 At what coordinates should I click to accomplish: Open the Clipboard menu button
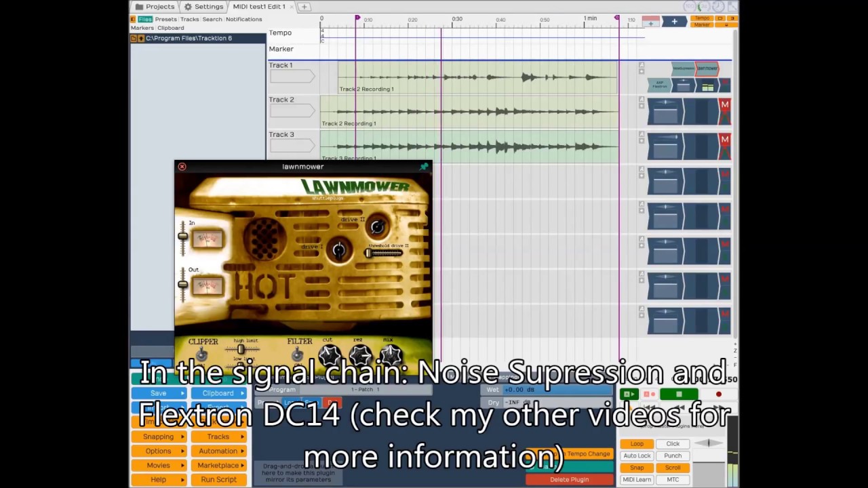click(x=218, y=393)
